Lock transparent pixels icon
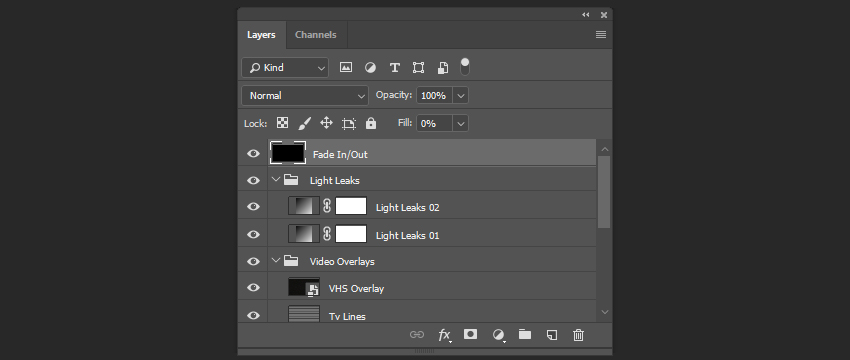Image resolution: width=850 pixels, height=360 pixels. (282, 123)
